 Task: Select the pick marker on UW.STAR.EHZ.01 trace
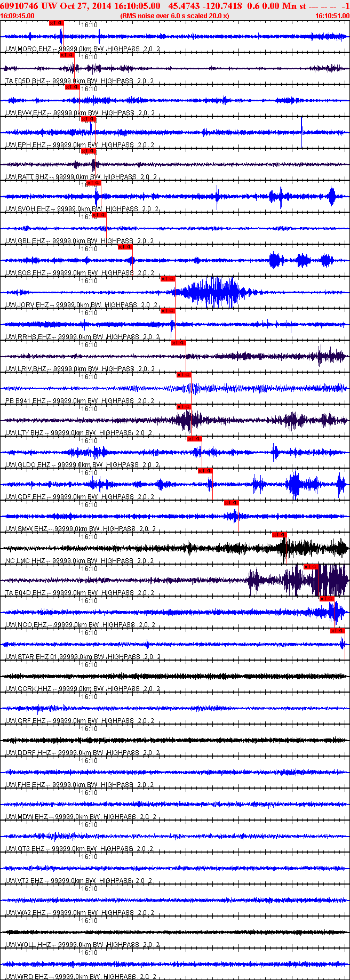coord(338,631)
